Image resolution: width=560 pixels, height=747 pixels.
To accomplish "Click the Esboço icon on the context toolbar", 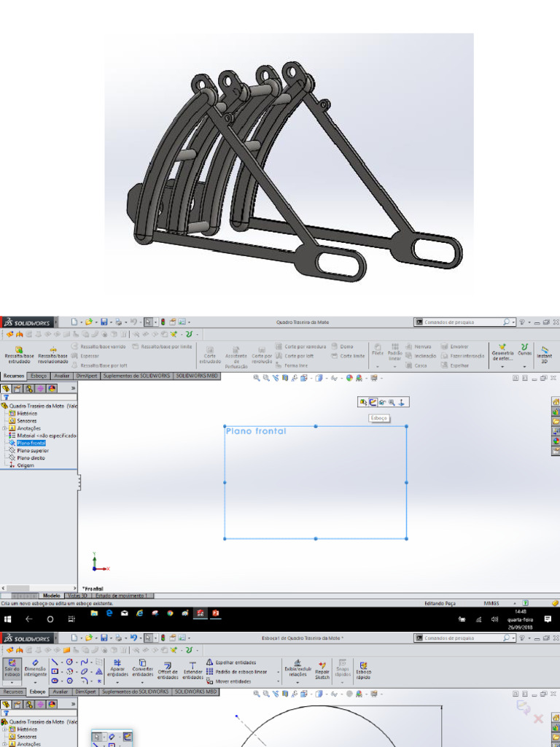I will [373, 402].
